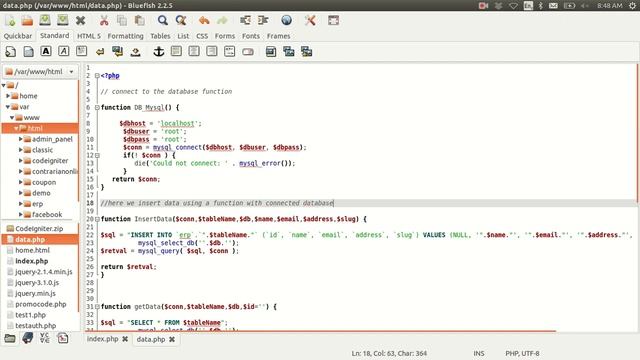Close the index.php document tab
The height and width of the screenshot is (360, 640).
coord(125,339)
